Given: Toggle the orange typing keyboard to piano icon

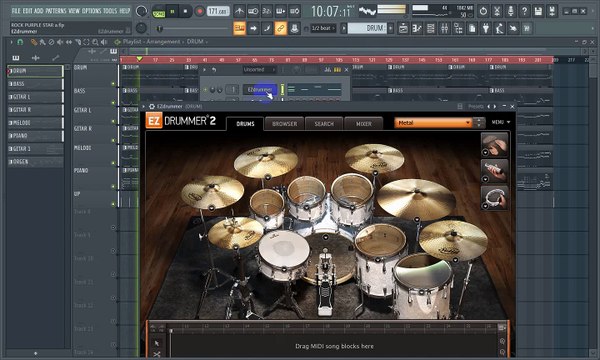Looking at the screenshot, I should tap(240, 28).
